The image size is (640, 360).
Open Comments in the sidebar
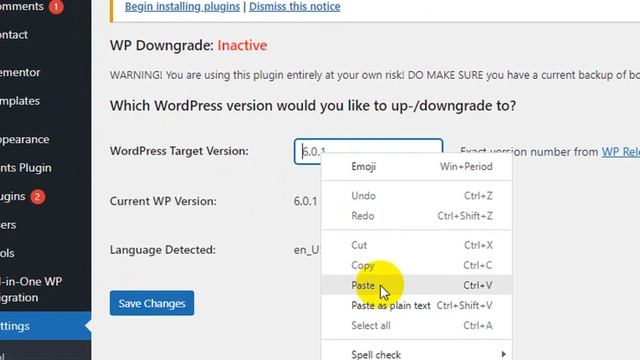[x=21, y=7]
